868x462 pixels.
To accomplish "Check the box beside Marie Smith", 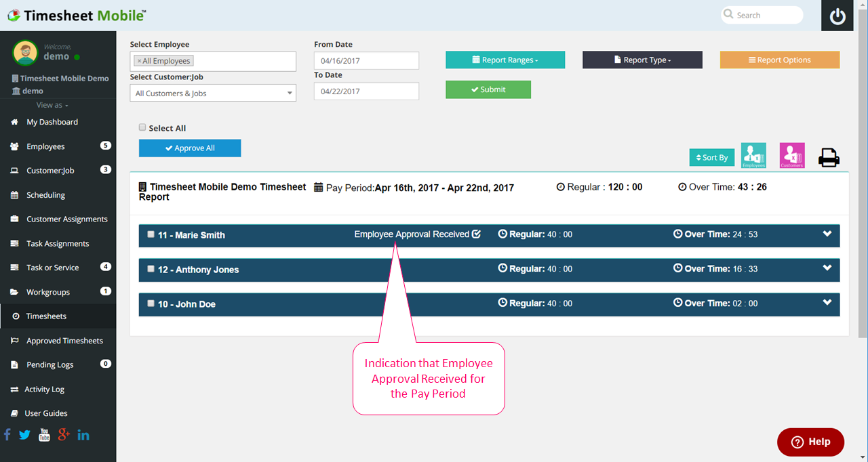I will pyautogui.click(x=150, y=234).
